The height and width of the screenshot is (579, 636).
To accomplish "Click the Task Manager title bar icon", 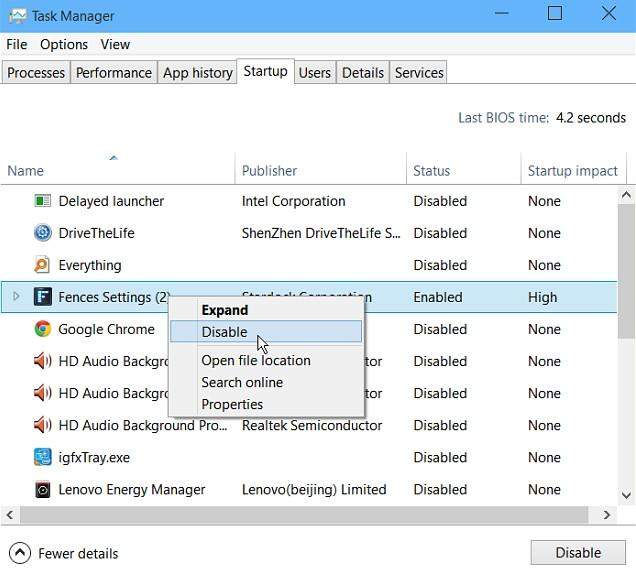I will point(17,16).
